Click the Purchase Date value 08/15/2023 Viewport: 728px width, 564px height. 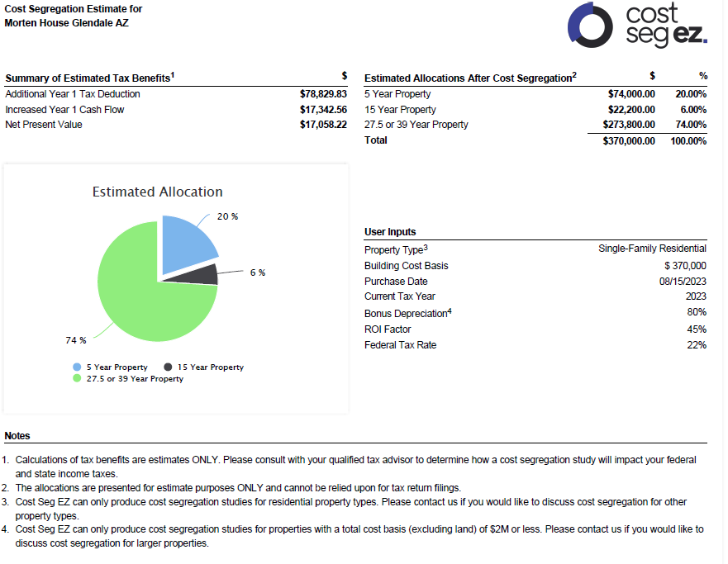tap(683, 282)
